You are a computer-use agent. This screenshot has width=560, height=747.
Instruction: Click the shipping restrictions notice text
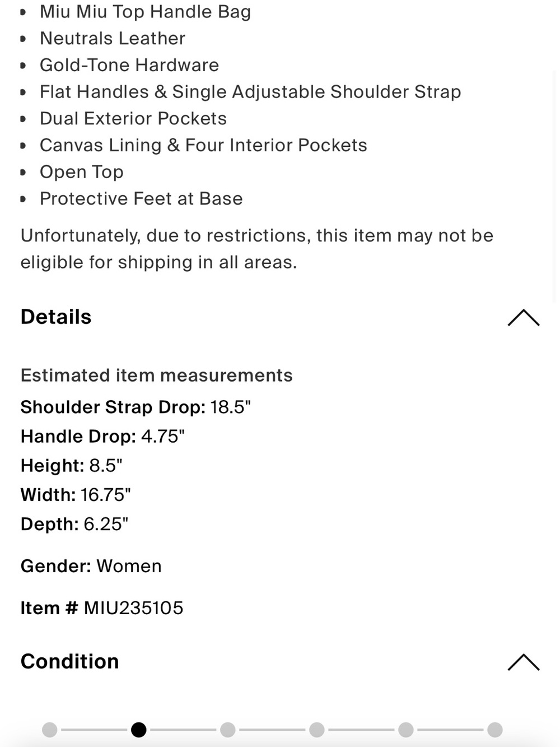[x=257, y=249]
